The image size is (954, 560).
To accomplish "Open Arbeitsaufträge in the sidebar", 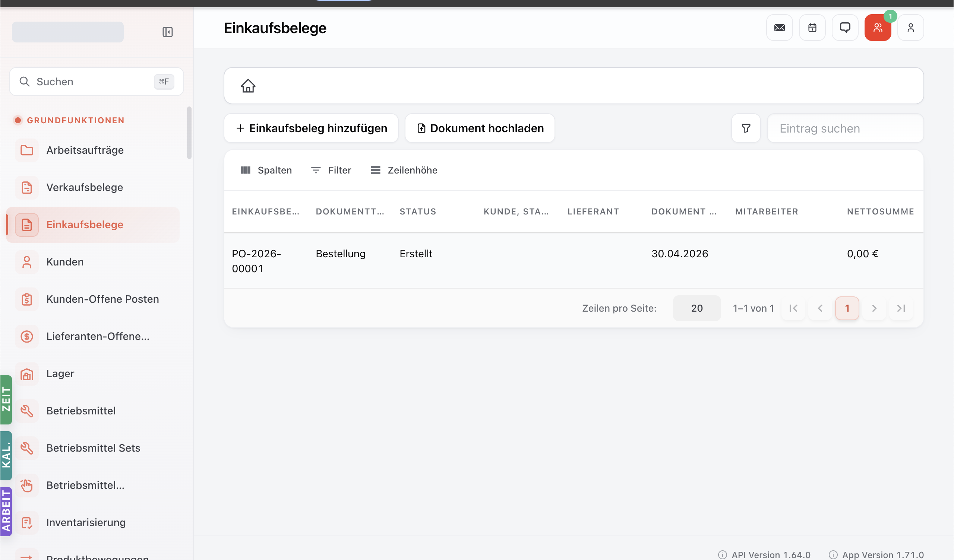I will (x=93, y=150).
